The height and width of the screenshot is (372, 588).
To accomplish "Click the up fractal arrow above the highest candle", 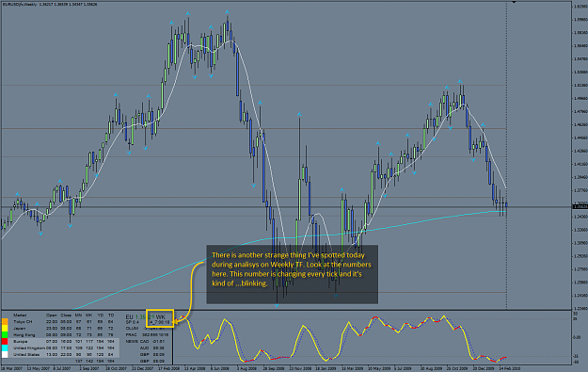I will tap(228, 12).
